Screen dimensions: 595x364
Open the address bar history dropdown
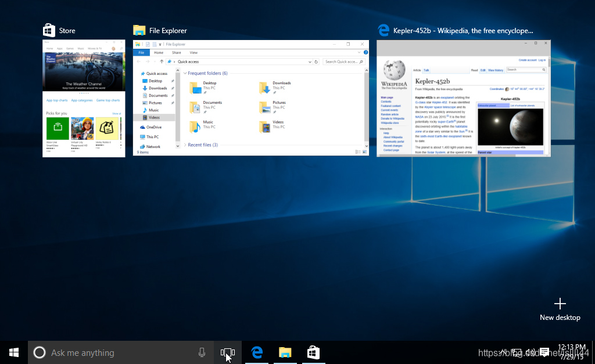coord(310,62)
